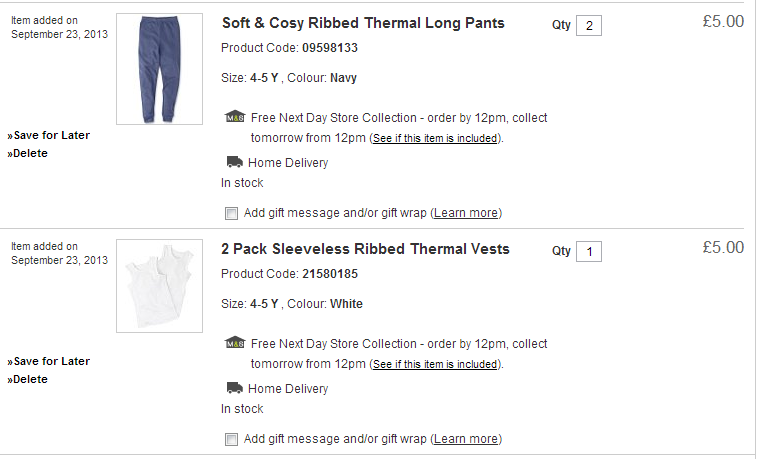Click 'See if this item is included' for vests
The height and width of the screenshot is (459, 758).
click(434, 365)
